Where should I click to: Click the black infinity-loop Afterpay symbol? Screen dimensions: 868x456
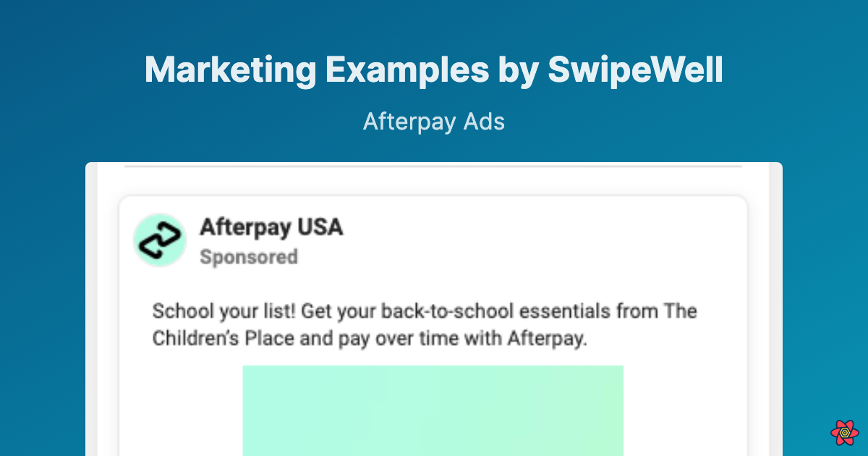pos(160,239)
